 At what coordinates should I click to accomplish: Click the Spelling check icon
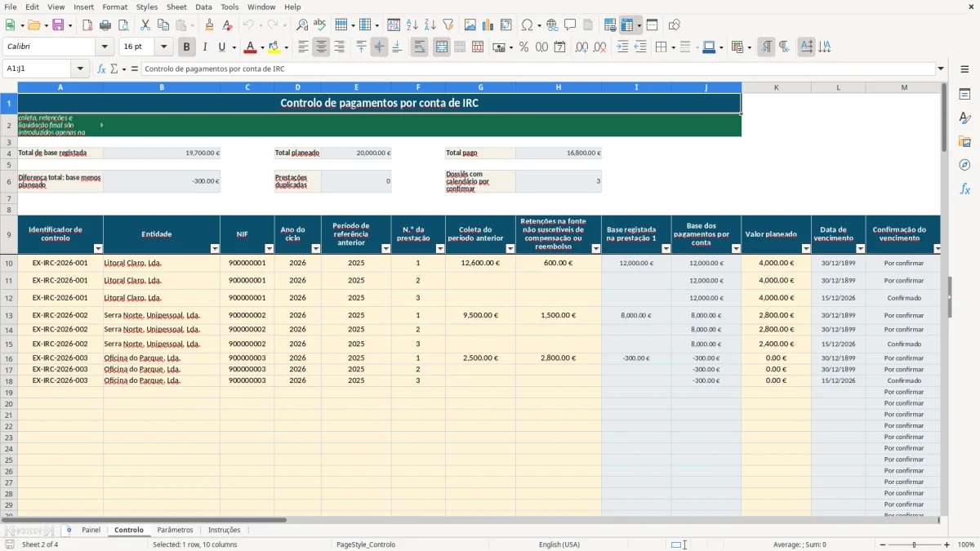point(320,25)
